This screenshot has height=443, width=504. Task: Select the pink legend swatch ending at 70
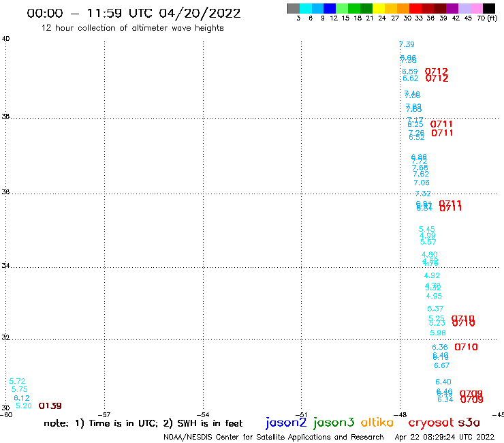tap(476, 8)
